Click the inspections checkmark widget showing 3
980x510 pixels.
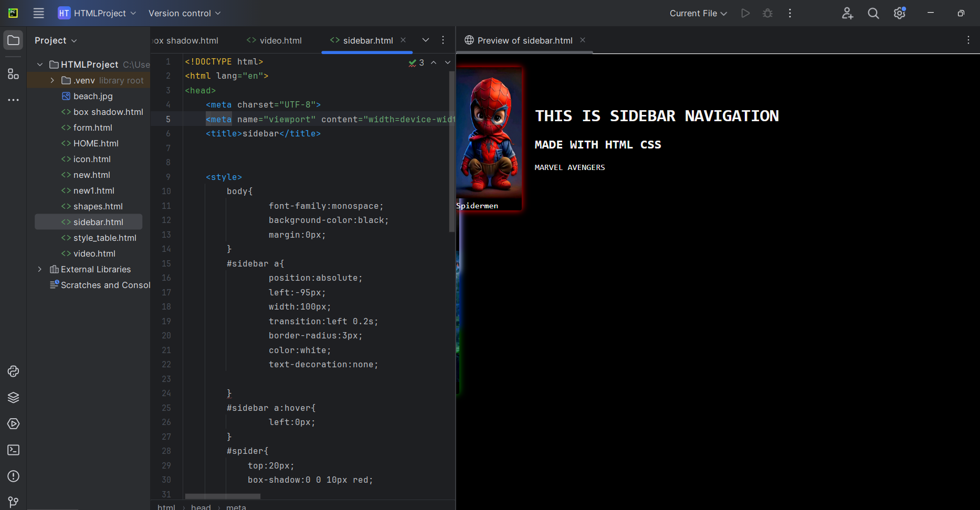point(416,62)
